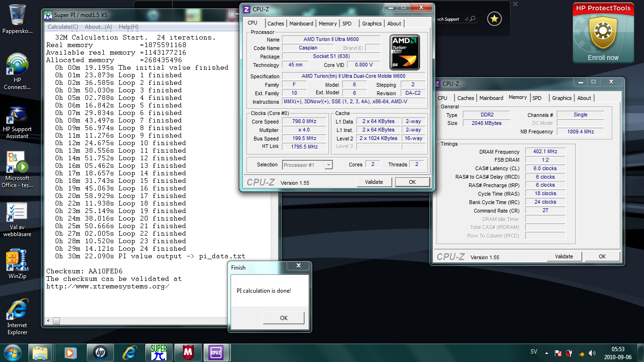Screen dimensions: 644x362
Task: Click Enroll now in HP ProtectTools gadget
Action: click(x=603, y=58)
